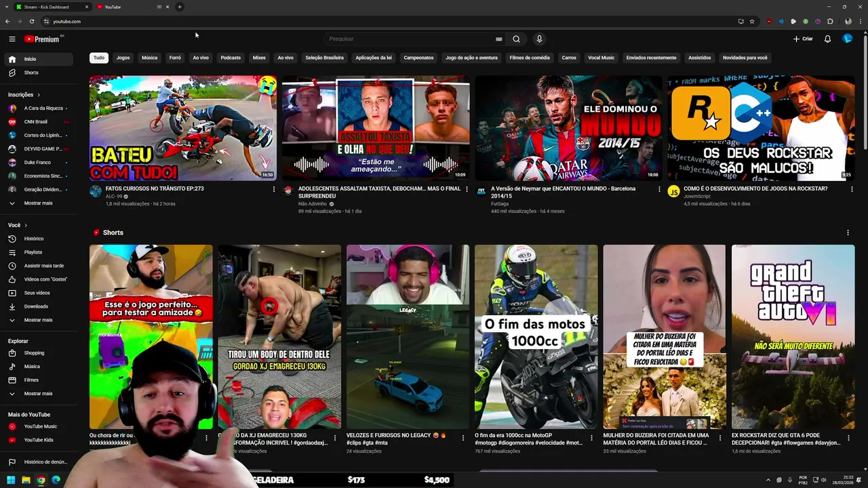Select the Tudo filter chip
Screen dimensions: 868x488
pos(99,58)
